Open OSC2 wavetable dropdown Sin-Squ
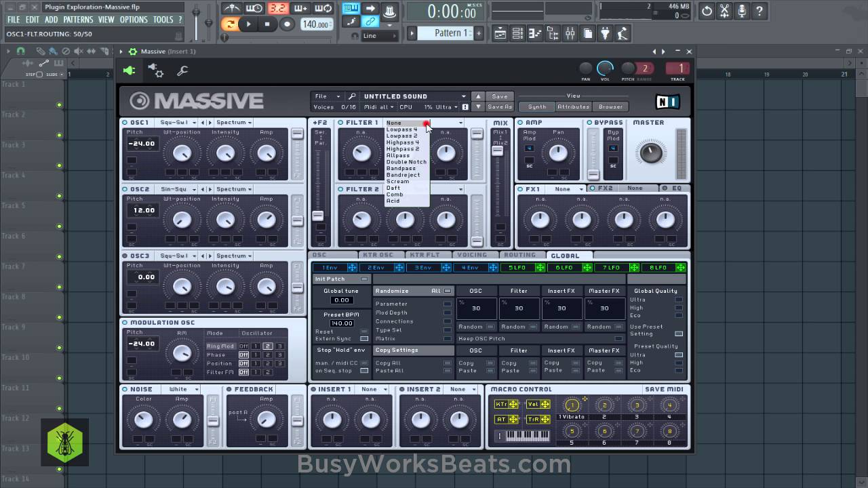 [178, 189]
